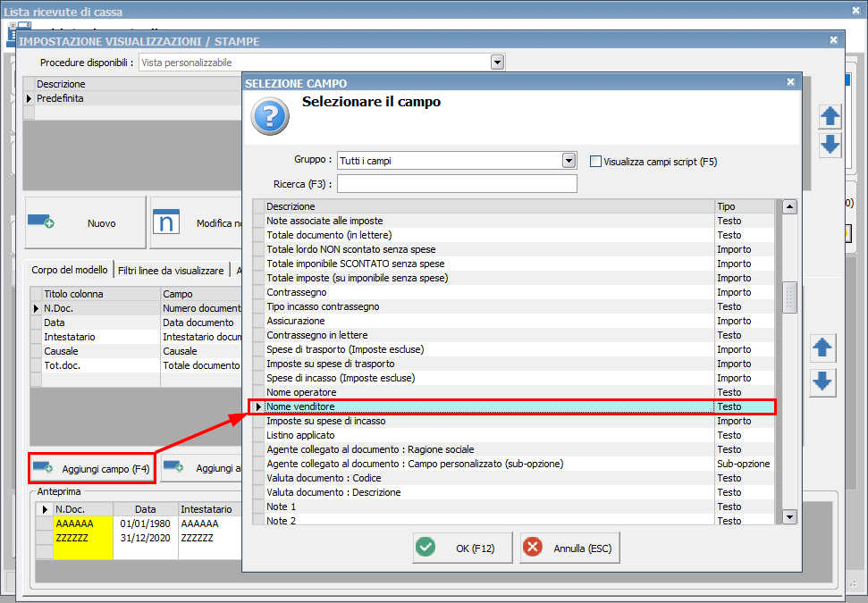Image resolution: width=868 pixels, height=603 pixels.
Task: Select Spese di trasporto (Imposte escluse) row
Action: pyautogui.click(x=513, y=349)
